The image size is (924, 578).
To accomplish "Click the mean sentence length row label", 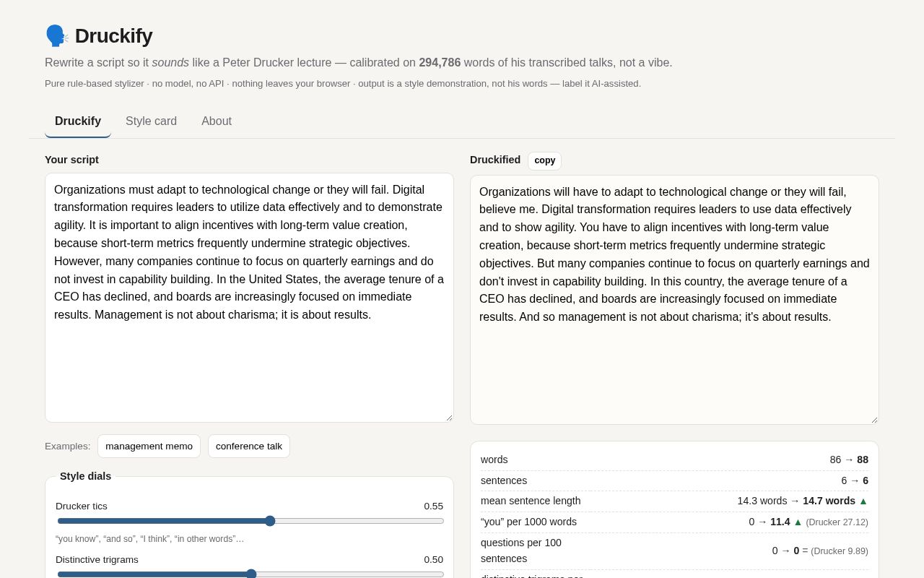I will point(531,501).
